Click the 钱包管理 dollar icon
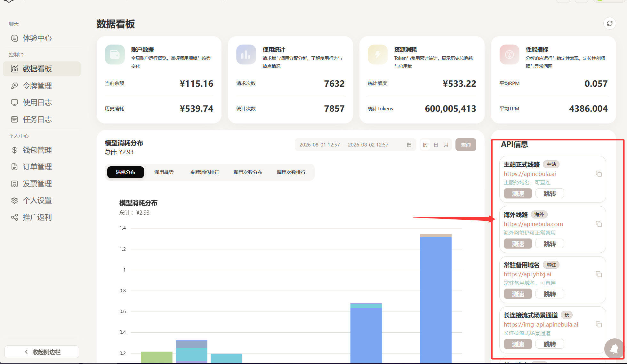Viewport: 627px width, 364px height. pyautogui.click(x=14, y=150)
